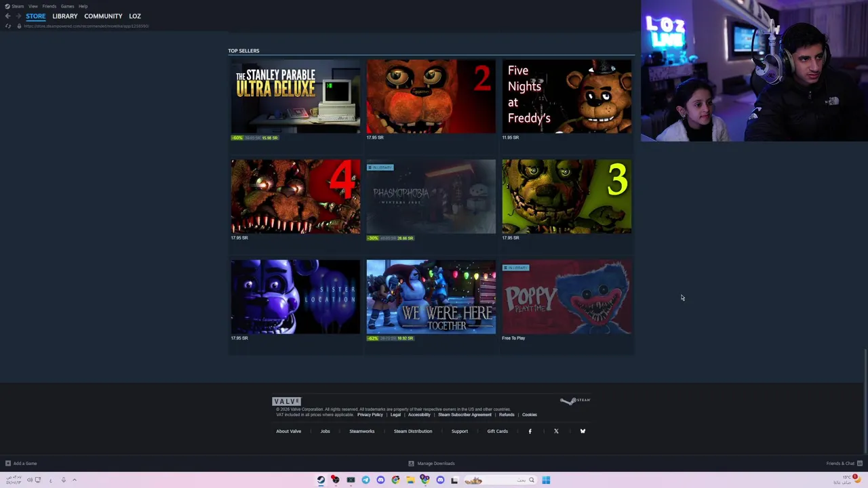Open We Were Here Together capsule
Screen dimensions: 868x488
(431, 297)
